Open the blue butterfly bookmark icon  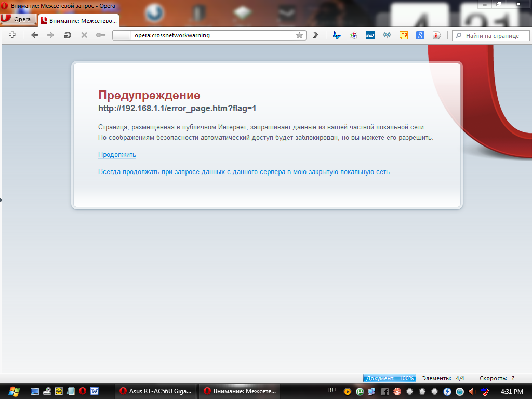click(337, 35)
